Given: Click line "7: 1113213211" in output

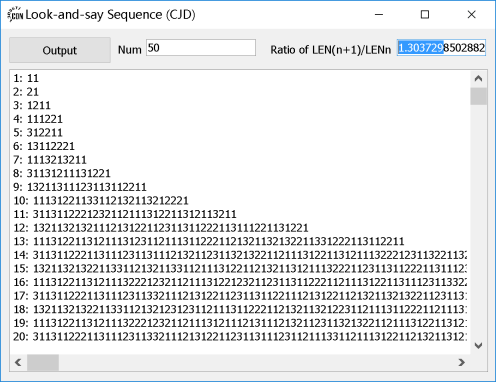Looking at the screenshot, I should (x=50, y=160).
